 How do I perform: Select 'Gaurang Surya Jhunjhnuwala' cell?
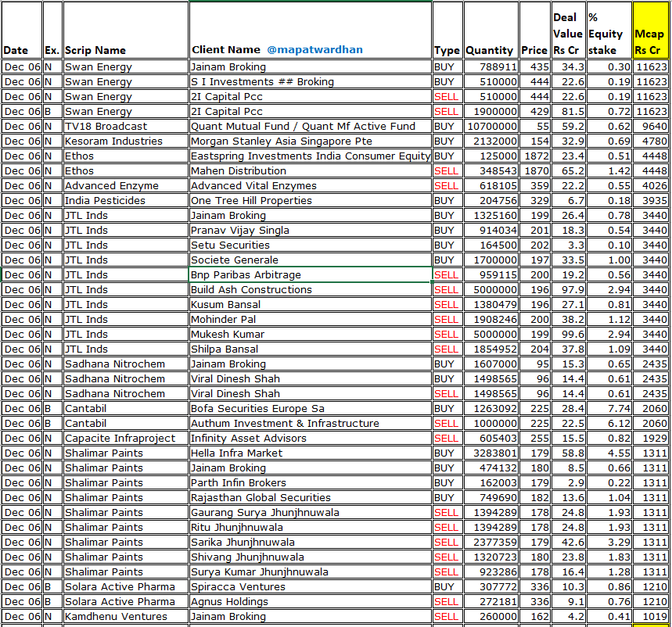[311, 512]
